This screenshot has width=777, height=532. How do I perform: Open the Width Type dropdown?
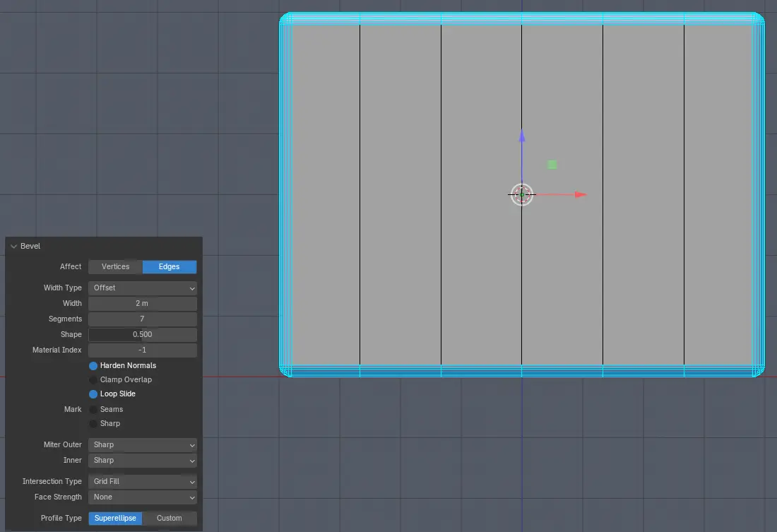[x=142, y=288]
